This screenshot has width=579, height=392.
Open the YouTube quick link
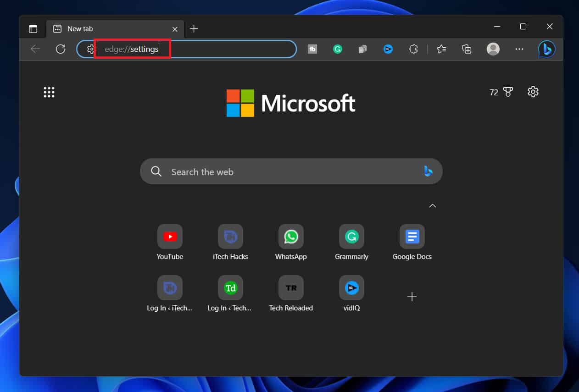click(170, 237)
